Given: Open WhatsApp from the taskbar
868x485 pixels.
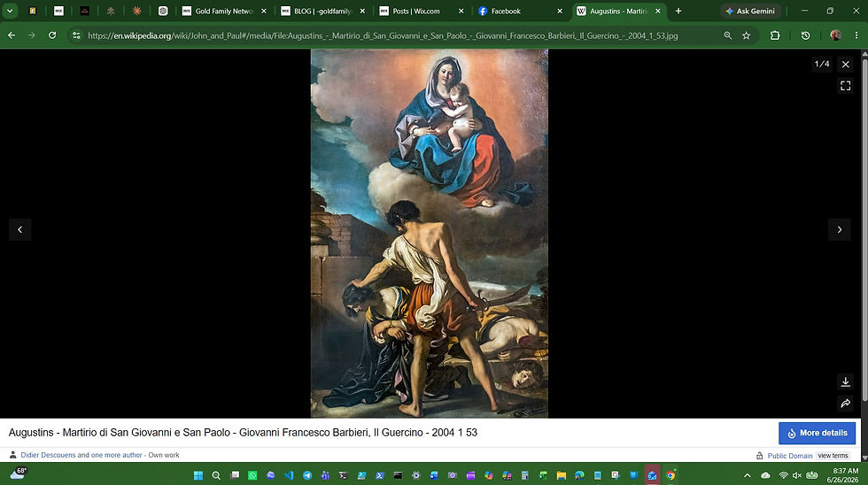Looking at the screenshot, I should [x=252, y=475].
